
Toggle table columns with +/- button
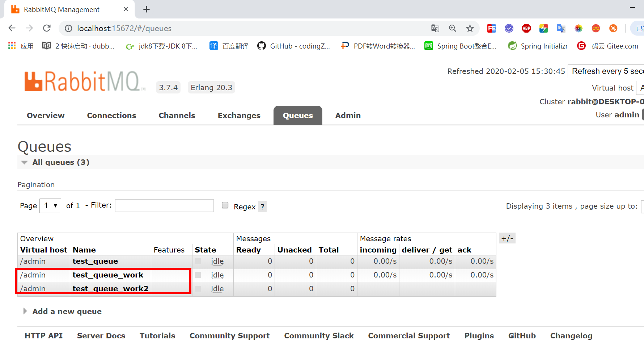pos(507,238)
